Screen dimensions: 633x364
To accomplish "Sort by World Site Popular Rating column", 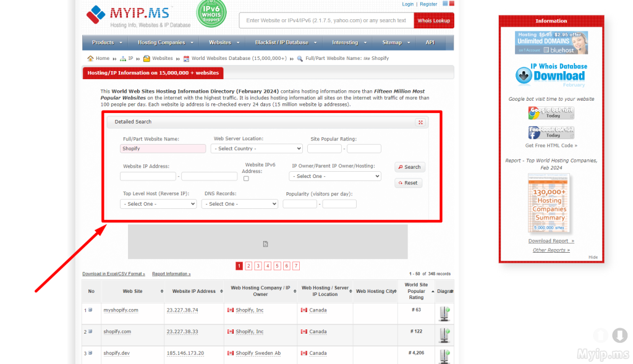I will pos(416,291).
